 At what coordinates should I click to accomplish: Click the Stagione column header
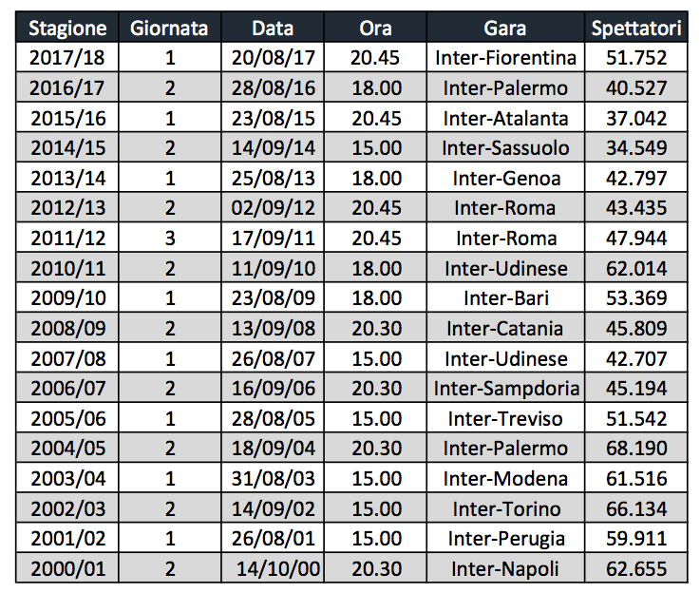pyautogui.click(x=67, y=29)
